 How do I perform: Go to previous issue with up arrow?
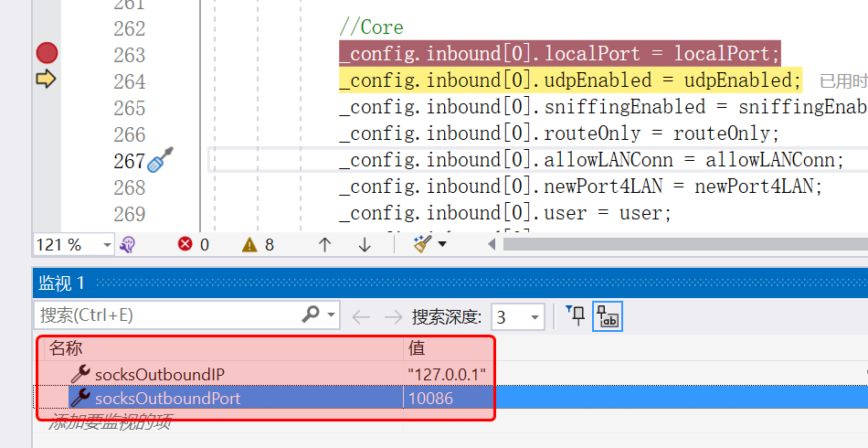(x=324, y=244)
